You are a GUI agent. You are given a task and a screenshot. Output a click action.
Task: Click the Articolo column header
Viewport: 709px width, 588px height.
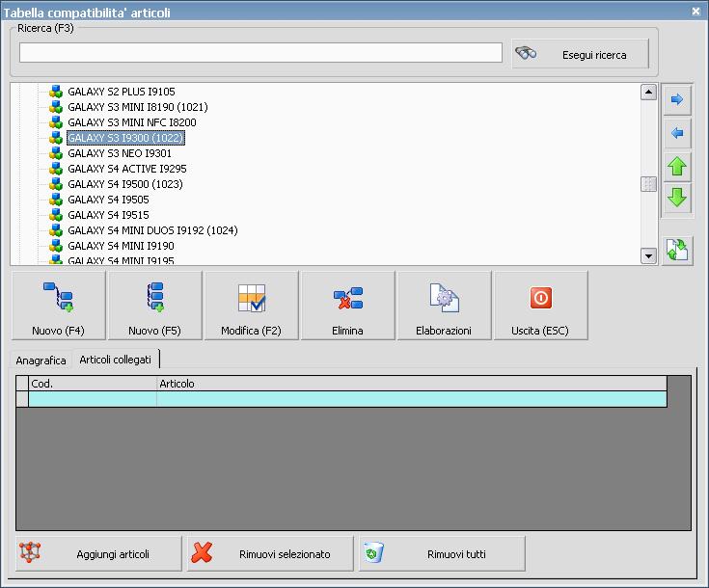pyautogui.click(x=412, y=384)
